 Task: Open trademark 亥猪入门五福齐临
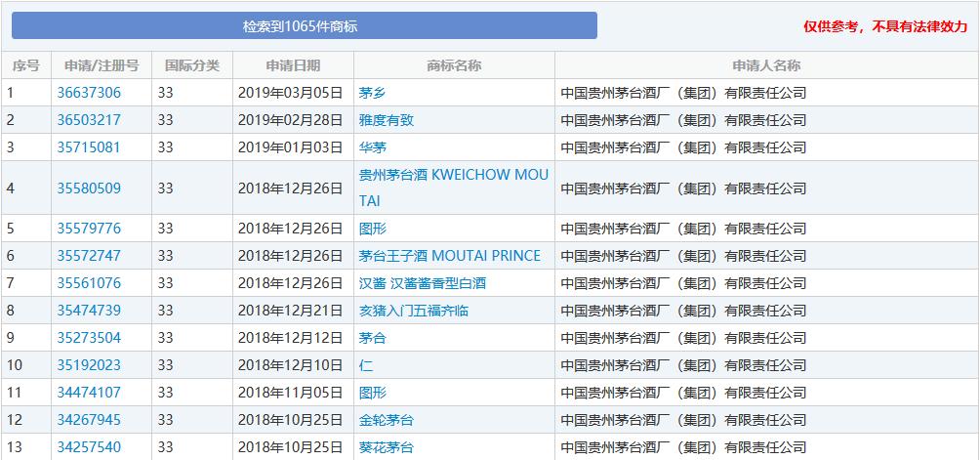click(414, 310)
